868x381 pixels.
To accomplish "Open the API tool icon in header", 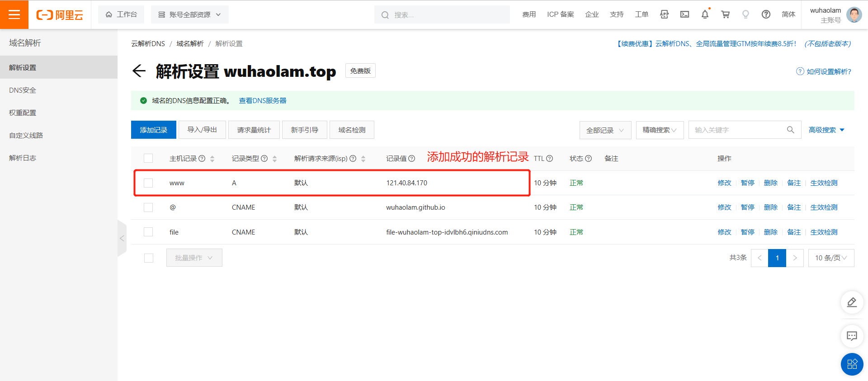I will [x=664, y=14].
